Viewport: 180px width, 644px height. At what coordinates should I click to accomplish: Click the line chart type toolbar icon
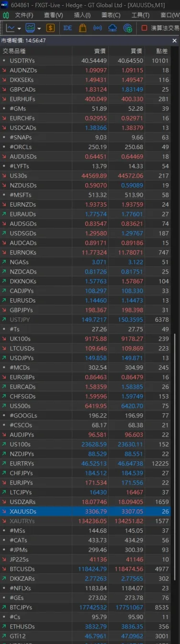[x=11, y=28]
